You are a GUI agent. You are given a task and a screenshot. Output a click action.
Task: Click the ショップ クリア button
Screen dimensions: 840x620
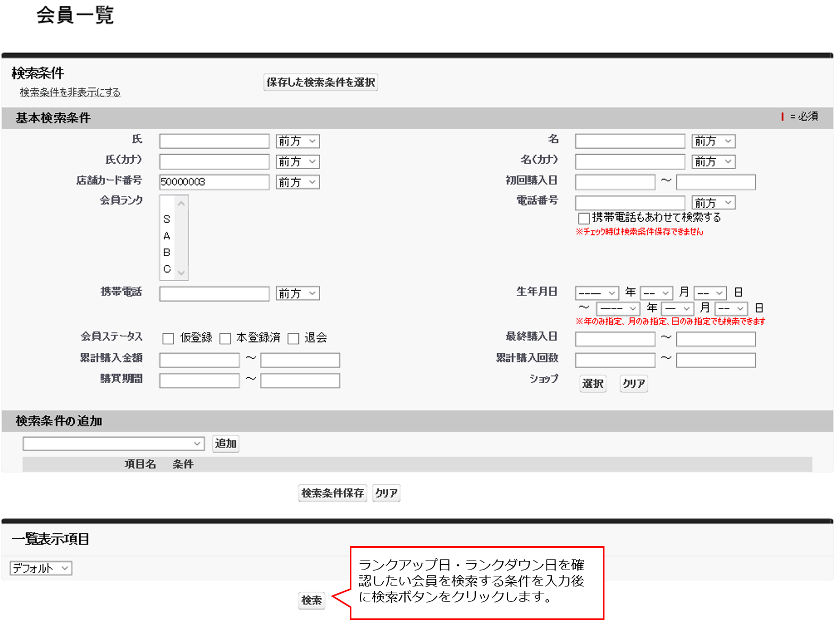[634, 384]
